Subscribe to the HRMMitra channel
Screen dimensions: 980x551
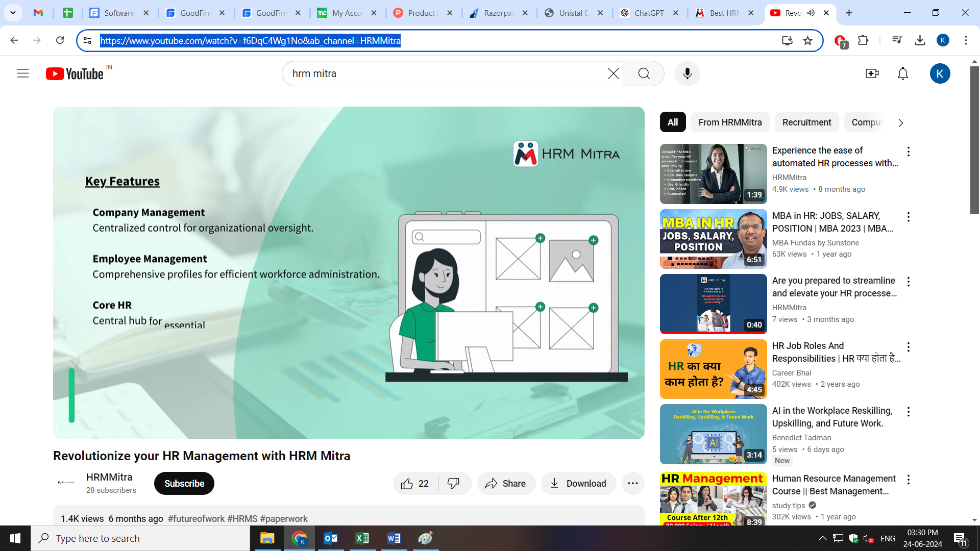(184, 483)
